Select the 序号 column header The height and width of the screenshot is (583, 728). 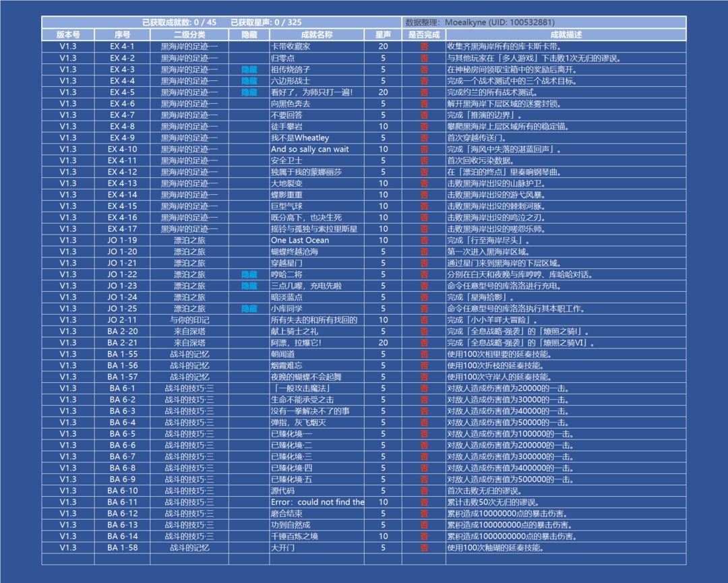point(122,34)
